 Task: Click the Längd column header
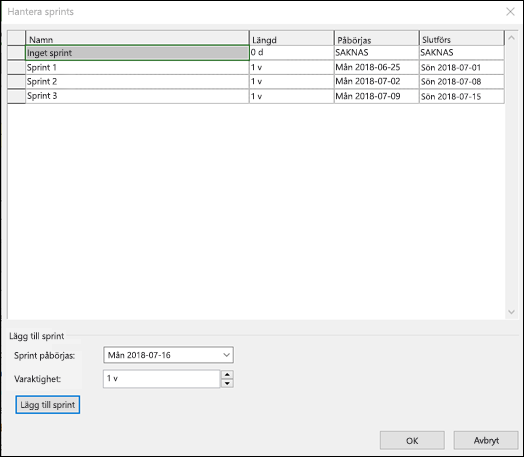point(291,38)
